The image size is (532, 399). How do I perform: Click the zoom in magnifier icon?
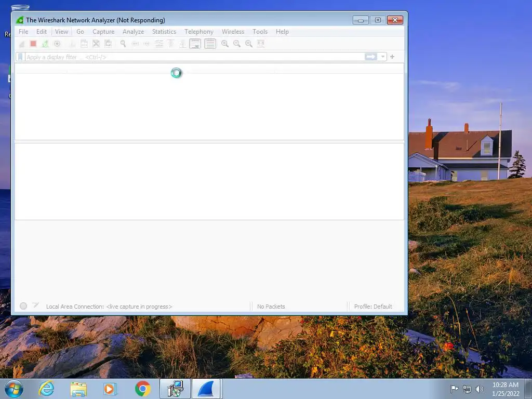pos(224,44)
